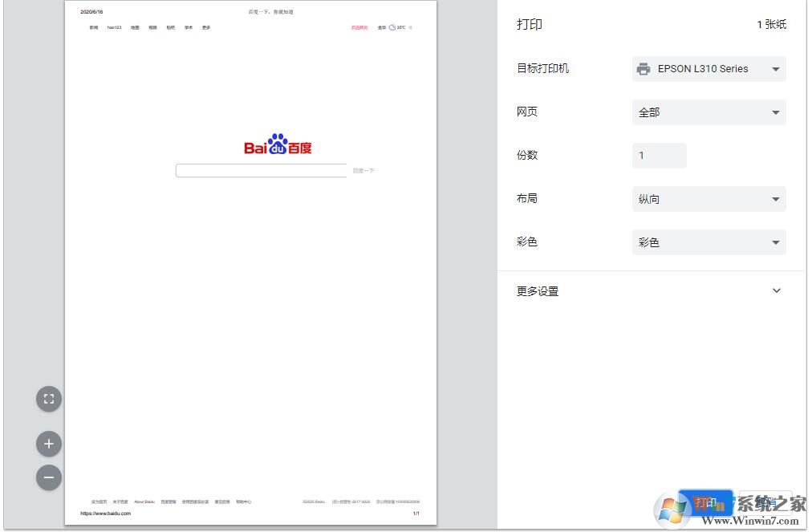
Task: Click the printer icon beside EPSON L310 Series
Action: (642, 69)
